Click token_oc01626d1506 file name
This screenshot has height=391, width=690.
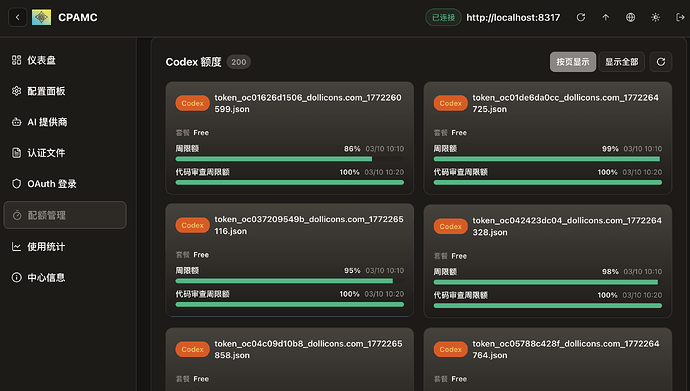308,103
